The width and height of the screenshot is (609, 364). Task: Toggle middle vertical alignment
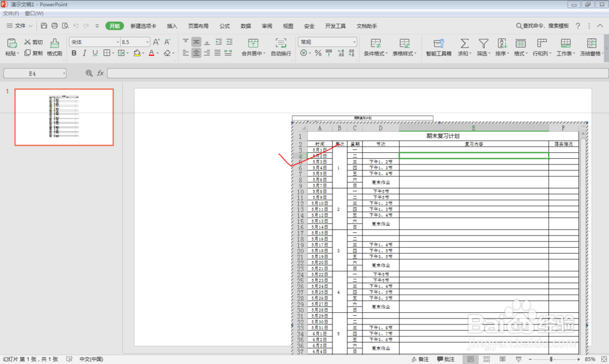pyautogui.click(x=196, y=42)
